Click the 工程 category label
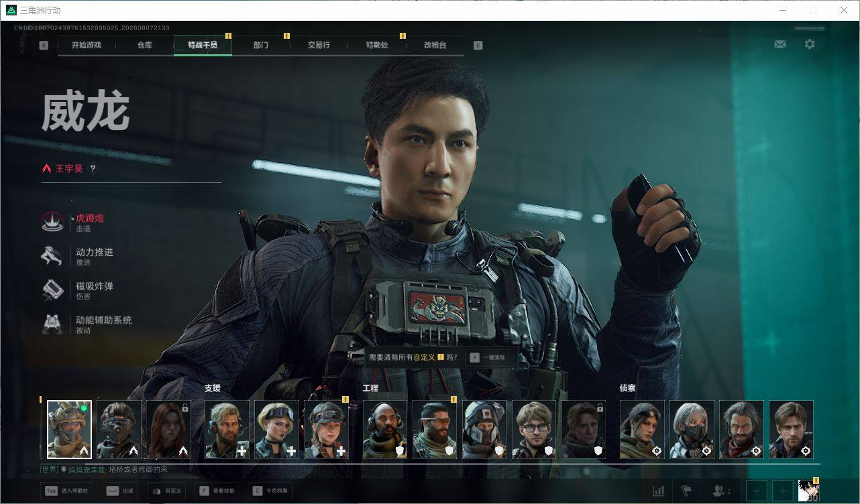The image size is (860, 504). click(370, 388)
